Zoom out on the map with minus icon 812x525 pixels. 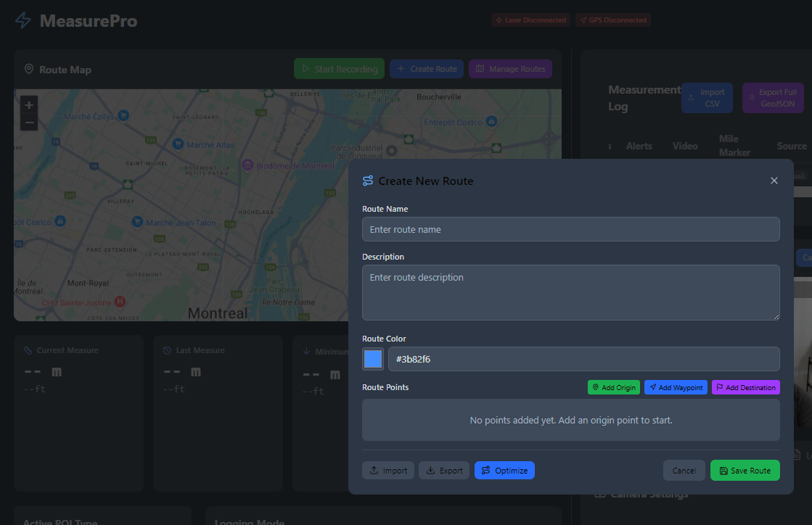(28, 122)
